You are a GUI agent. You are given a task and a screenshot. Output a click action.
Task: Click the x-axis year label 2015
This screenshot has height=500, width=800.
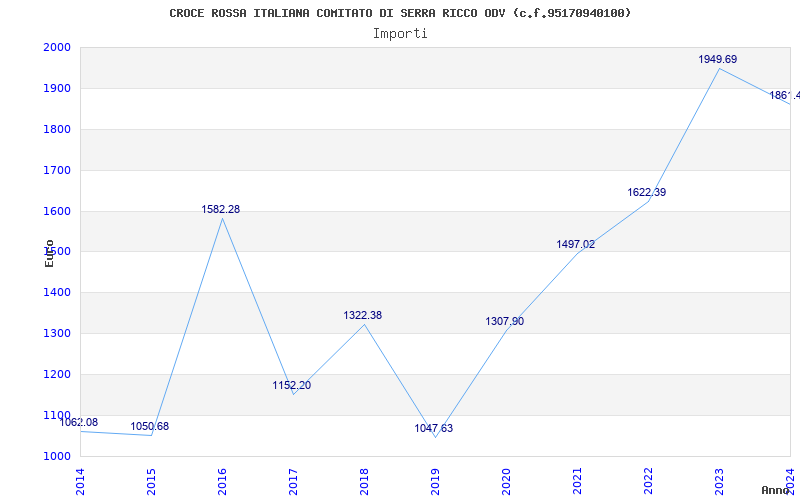click(151, 482)
